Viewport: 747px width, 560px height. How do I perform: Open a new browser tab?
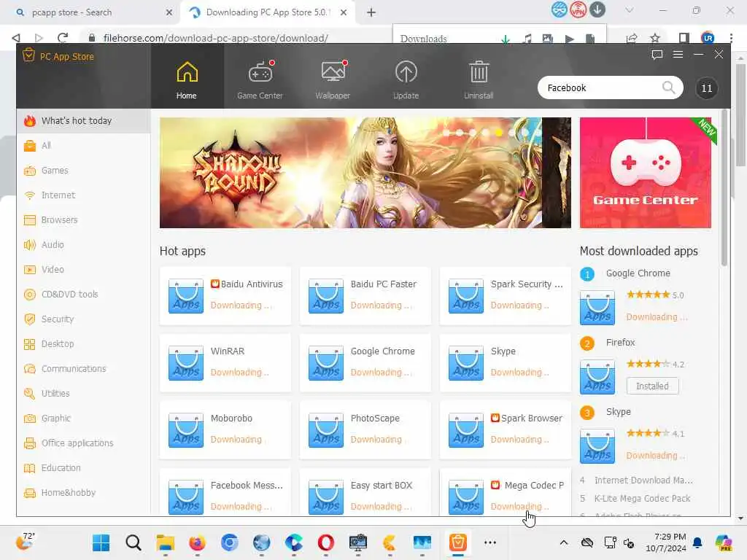pyautogui.click(x=371, y=13)
